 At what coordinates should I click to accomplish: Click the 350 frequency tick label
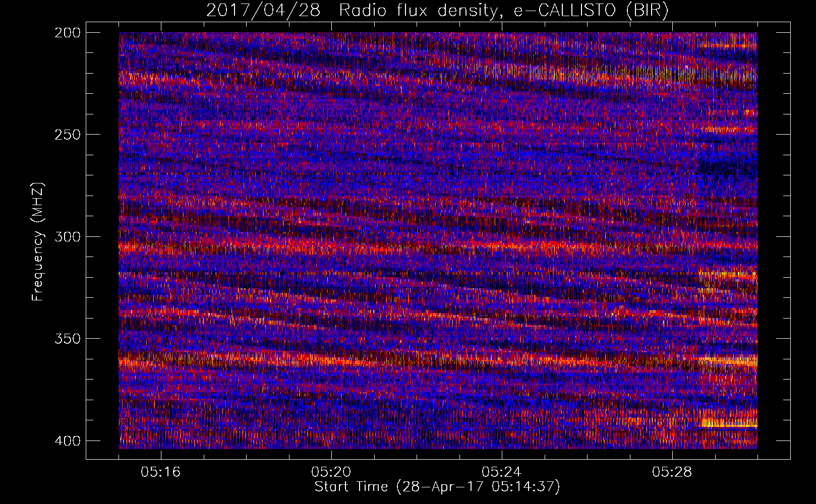click(67, 339)
